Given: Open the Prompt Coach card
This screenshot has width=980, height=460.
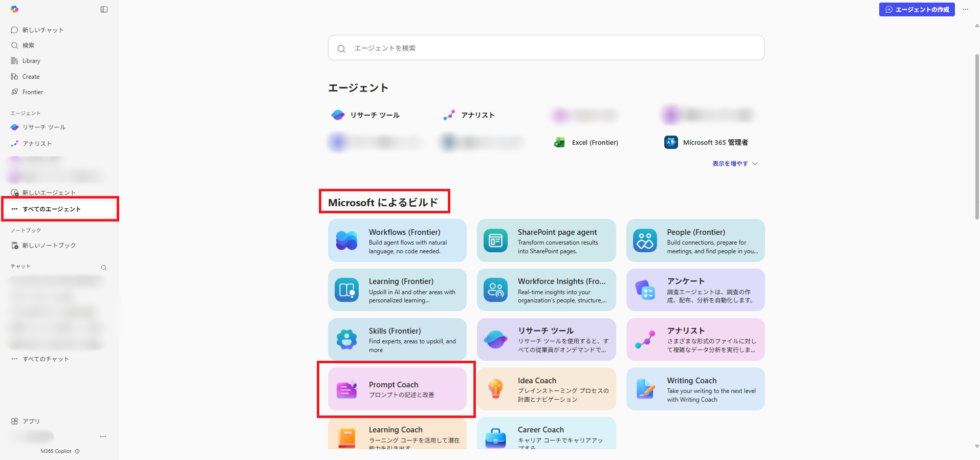Looking at the screenshot, I should 397,389.
